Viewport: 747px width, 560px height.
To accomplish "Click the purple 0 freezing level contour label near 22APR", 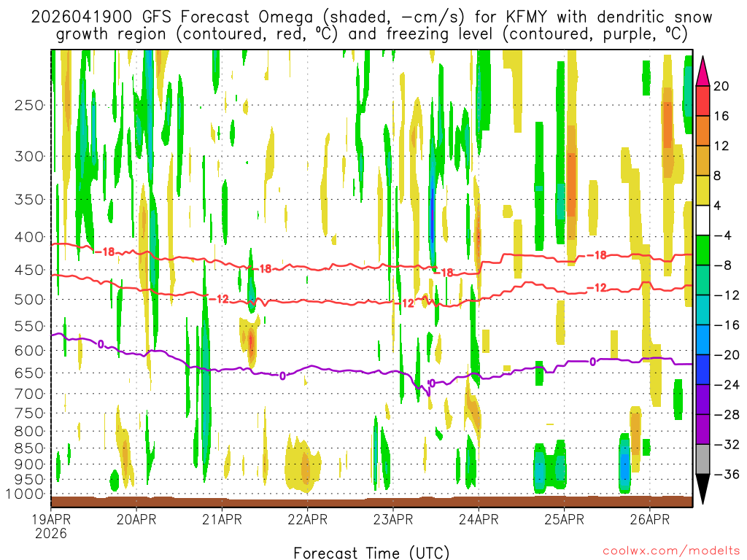I will click(282, 376).
